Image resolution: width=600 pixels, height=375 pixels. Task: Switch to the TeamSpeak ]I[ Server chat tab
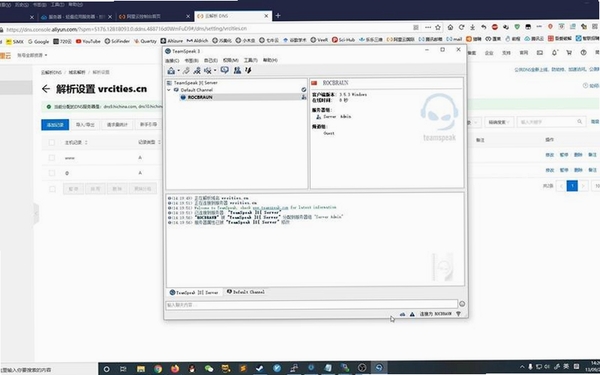(194, 292)
